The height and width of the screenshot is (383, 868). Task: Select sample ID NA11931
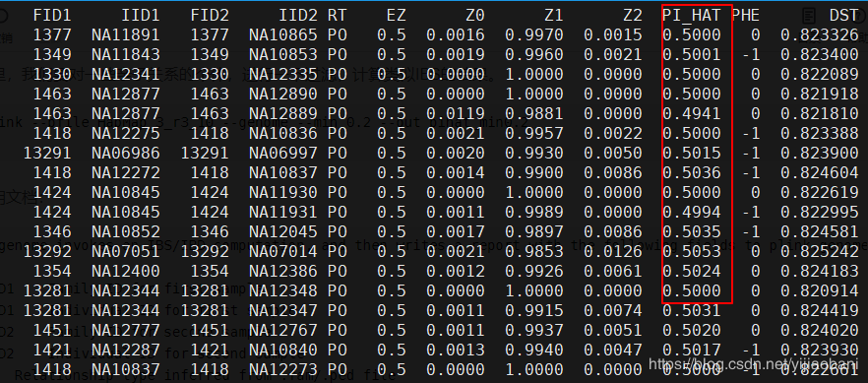tap(282, 212)
